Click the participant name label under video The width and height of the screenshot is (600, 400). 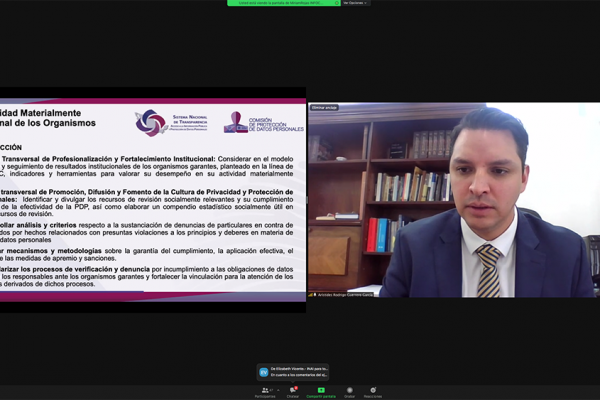click(343, 295)
